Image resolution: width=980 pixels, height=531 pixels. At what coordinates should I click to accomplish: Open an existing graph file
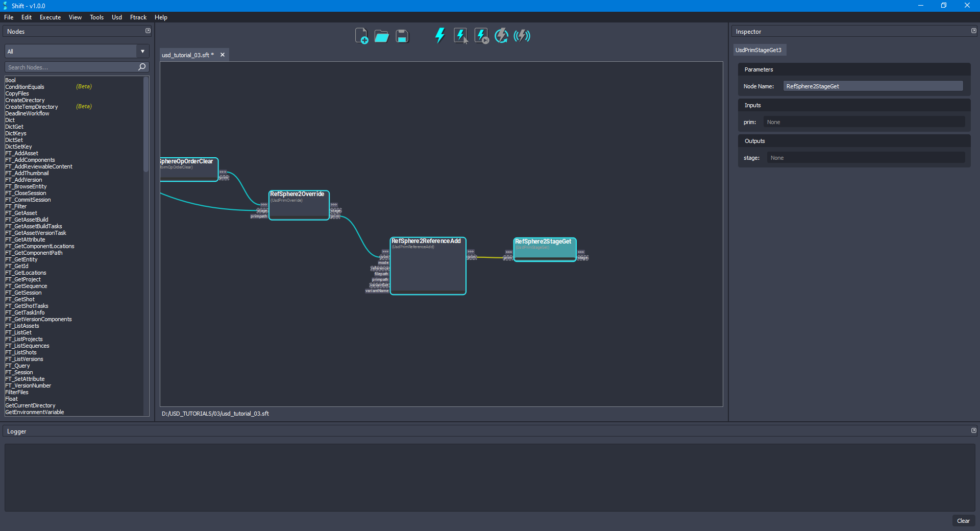381,36
